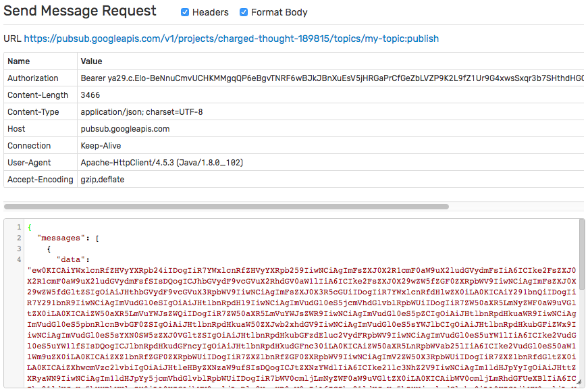Open the pubsub.googleapis.com publish URL link
Viewport: 588px width, 391px height.
pos(231,38)
